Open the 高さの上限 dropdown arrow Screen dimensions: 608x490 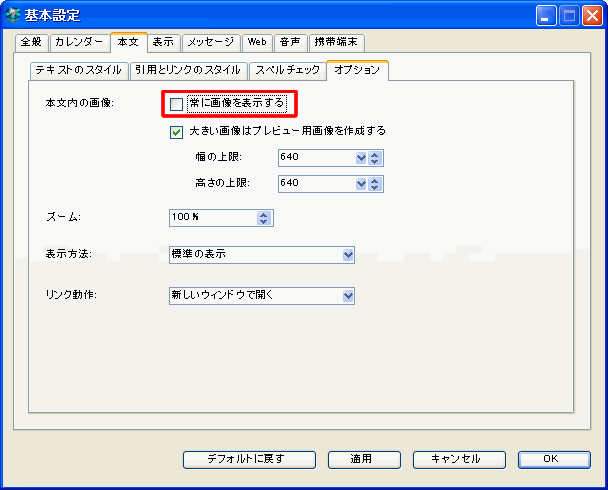(x=360, y=183)
